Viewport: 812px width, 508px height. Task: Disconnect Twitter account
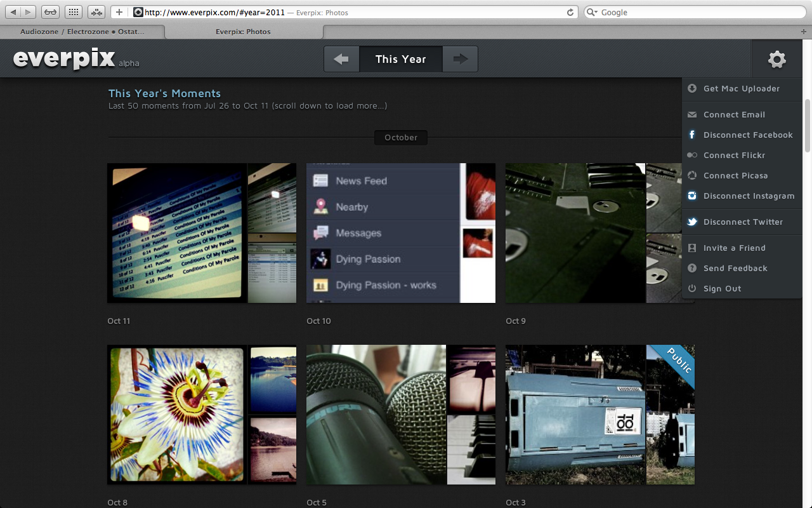[x=743, y=222]
